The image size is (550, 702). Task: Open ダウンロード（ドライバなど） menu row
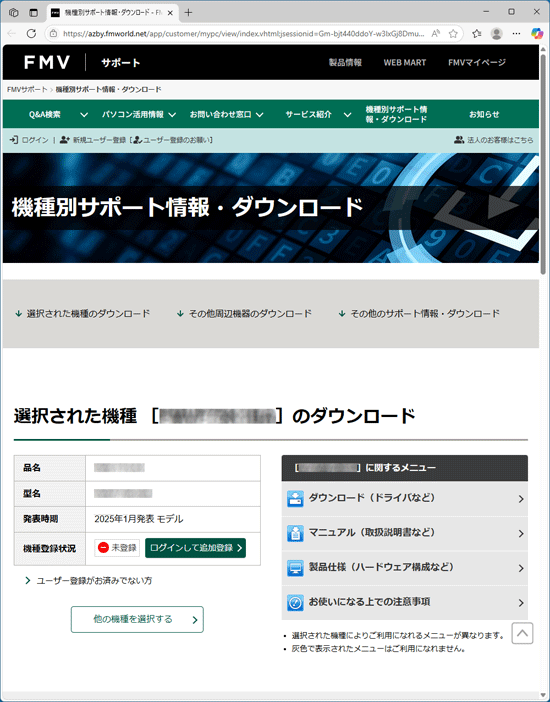point(404,499)
